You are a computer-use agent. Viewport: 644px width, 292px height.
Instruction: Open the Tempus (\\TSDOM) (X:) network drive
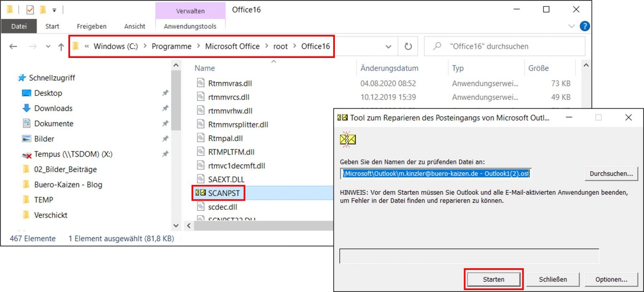click(x=73, y=154)
